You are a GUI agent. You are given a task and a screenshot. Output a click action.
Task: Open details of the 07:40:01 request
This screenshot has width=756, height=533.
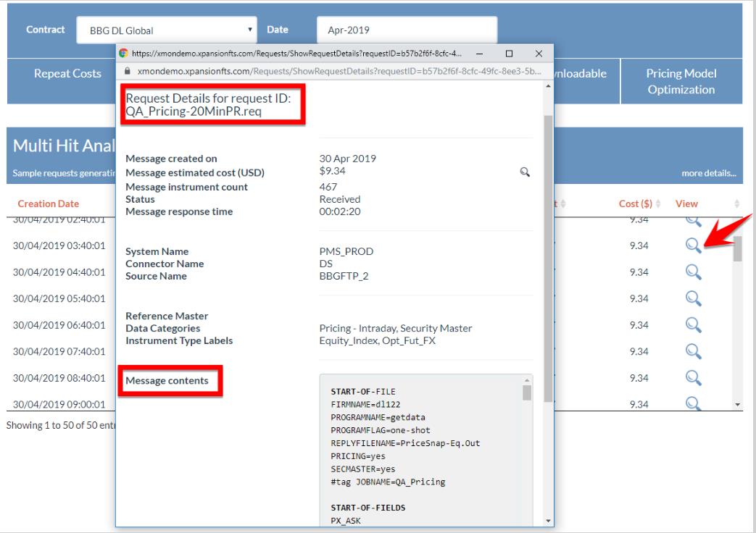(x=692, y=351)
